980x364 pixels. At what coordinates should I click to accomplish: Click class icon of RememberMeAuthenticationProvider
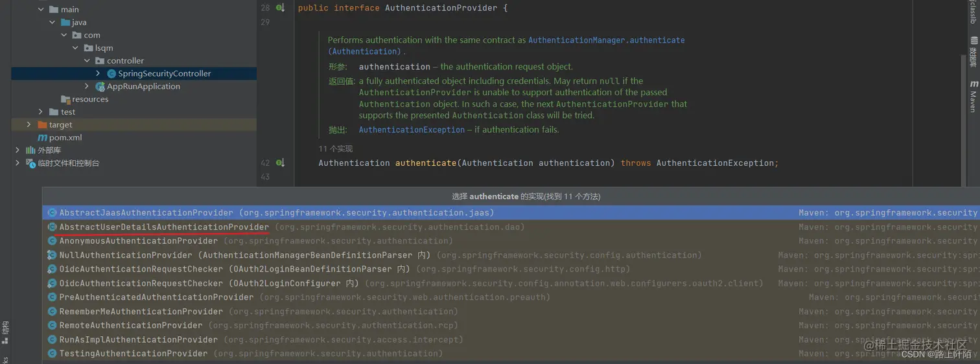point(52,312)
